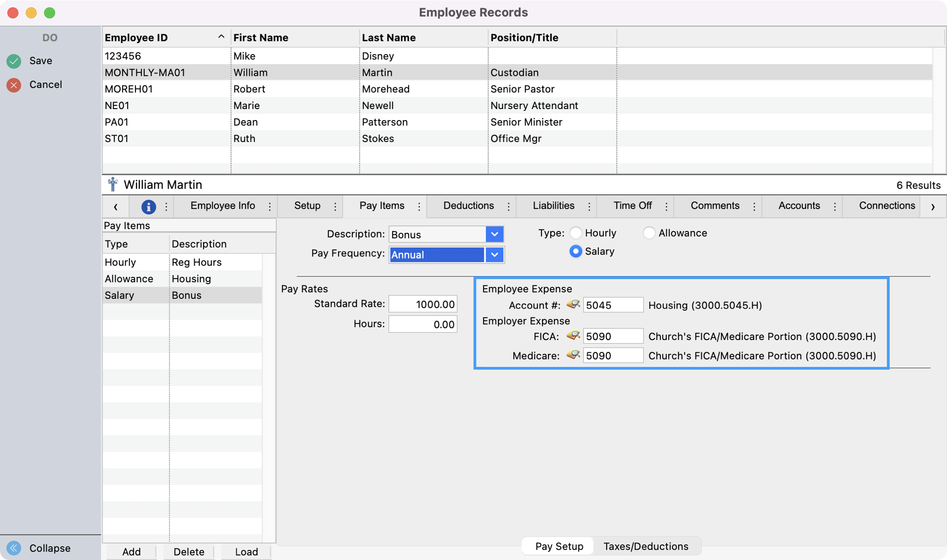Select the Salary type radio button

point(576,251)
